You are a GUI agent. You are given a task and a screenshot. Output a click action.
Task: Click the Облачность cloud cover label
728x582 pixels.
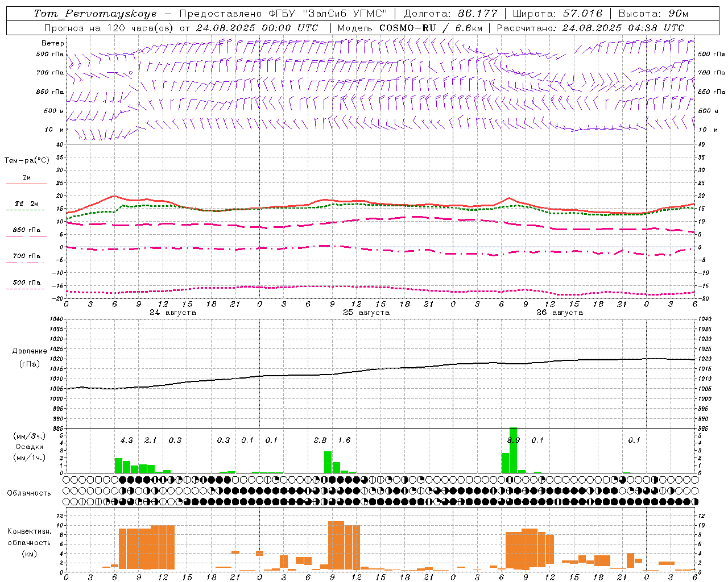[x=29, y=493]
